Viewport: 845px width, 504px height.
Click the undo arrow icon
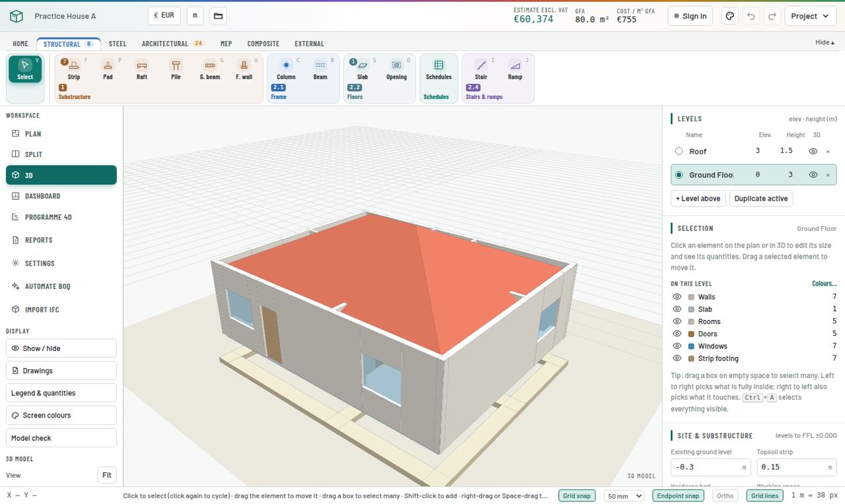pyautogui.click(x=751, y=16)
